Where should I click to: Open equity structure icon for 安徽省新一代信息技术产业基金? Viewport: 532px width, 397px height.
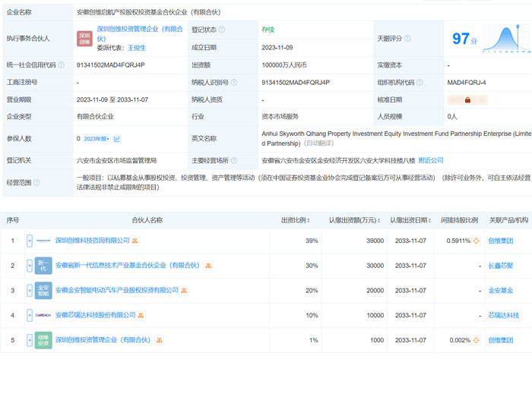208,266
